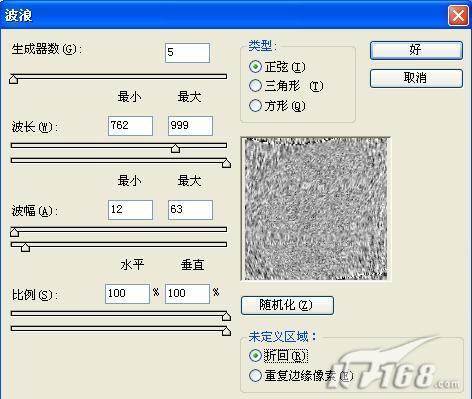Click the 波长 maximum field showing 999
Screen dimensions: 472x399
190,126
